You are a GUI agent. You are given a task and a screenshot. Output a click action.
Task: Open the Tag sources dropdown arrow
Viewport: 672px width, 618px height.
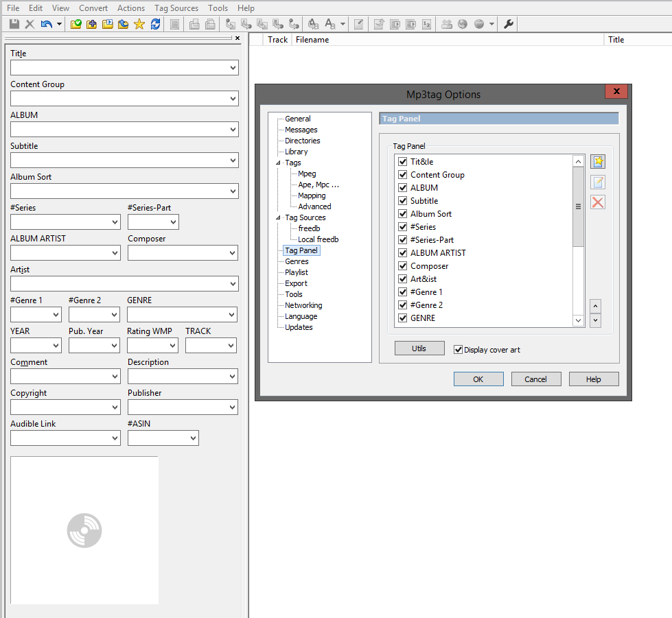491,24
